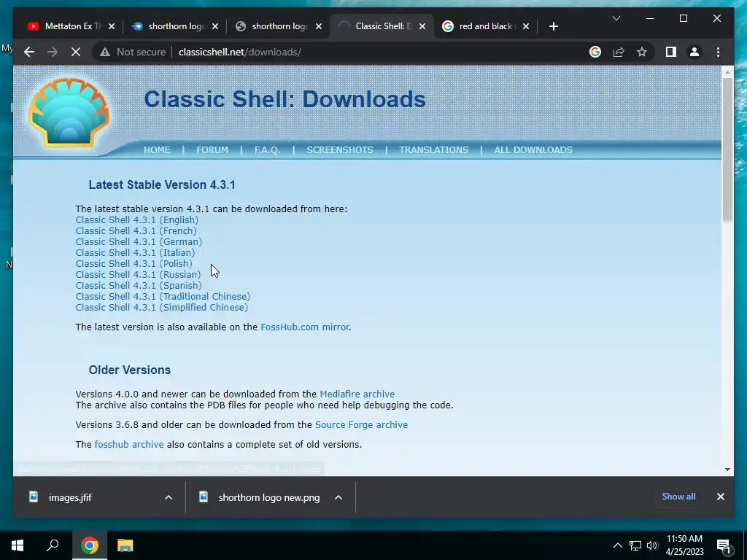Close the red and black tab

pos(525,26)
